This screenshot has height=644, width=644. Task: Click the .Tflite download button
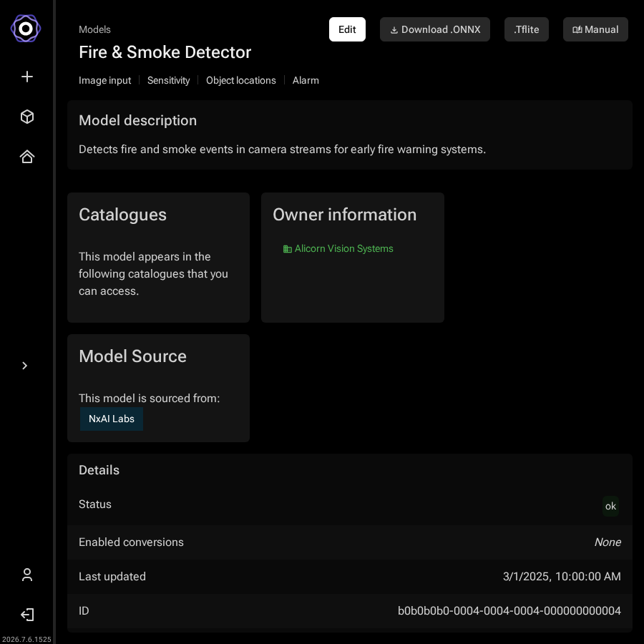click(526, 29)
